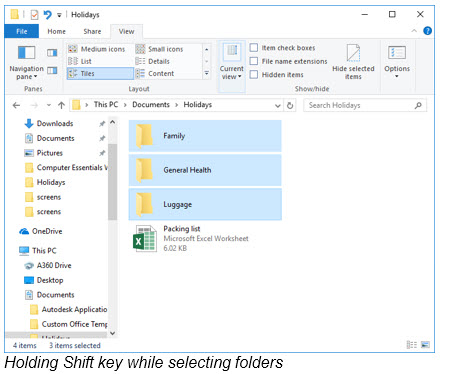Toggle the Preview pane icon
Screen dimensions: 458x374
[x=52, y=53]
